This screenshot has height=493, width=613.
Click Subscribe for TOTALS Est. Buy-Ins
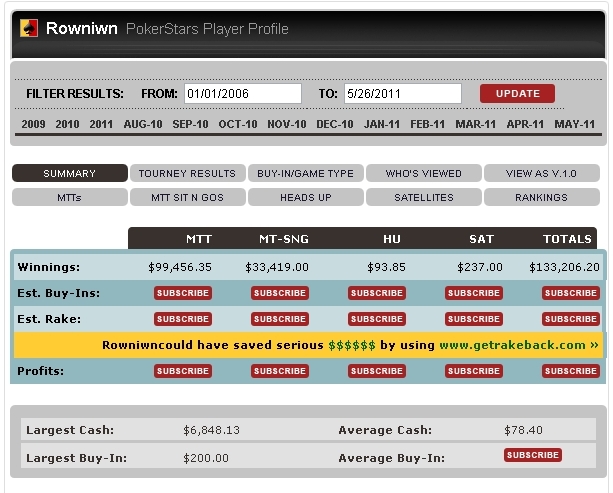point(571,293)
